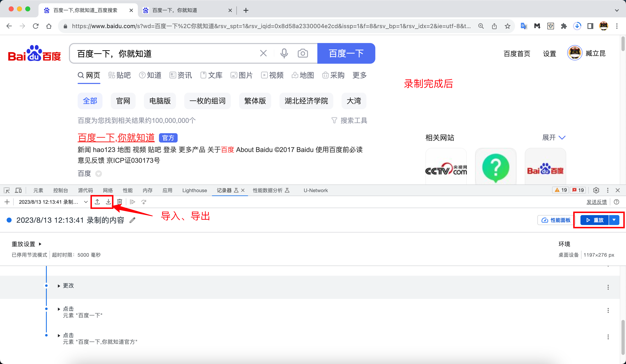This screenshot has height=364, width=626.
Task: Expand the 更改 step
Action: pyautogui.click(x=59, y=286)
